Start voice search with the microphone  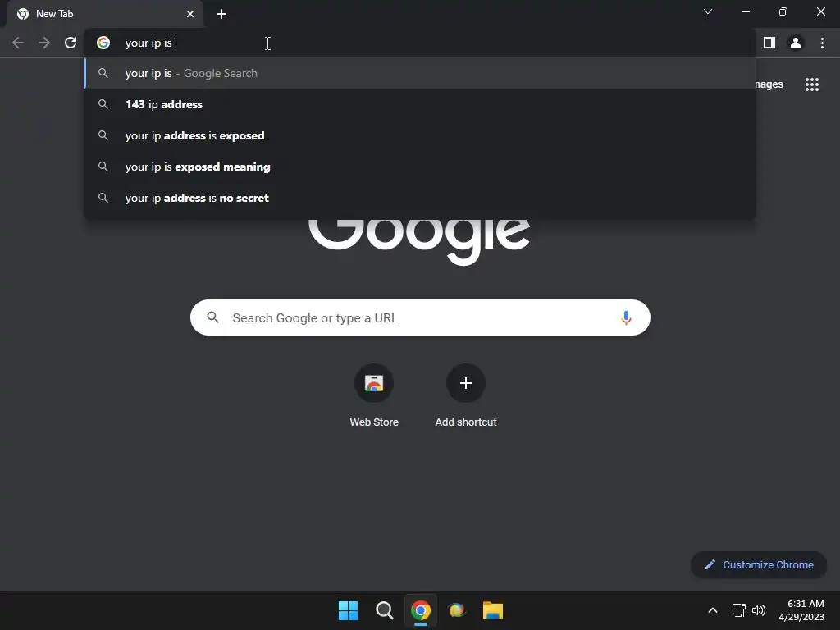coord(625,317)
